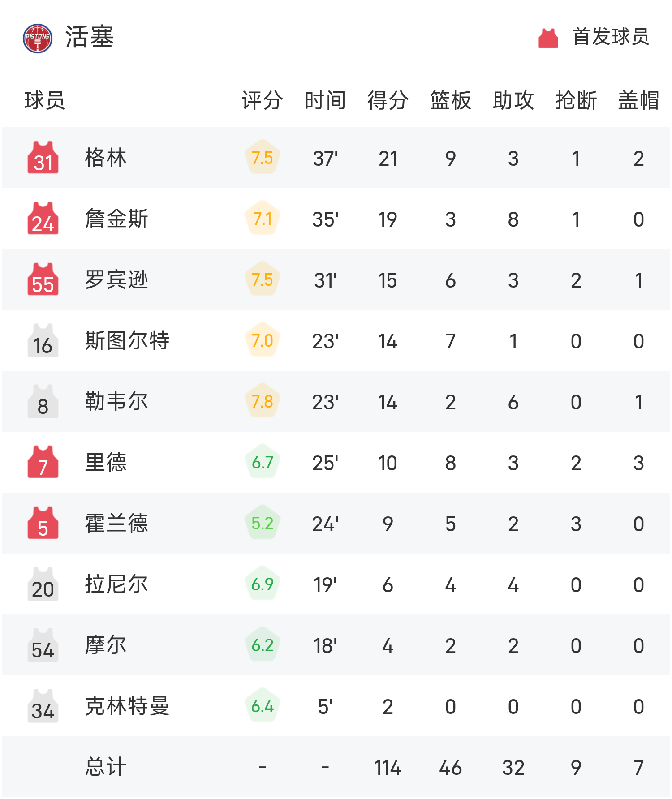672x799 pixels.
Task: Click jersey number 31 icon
Action: coord(43,158)
